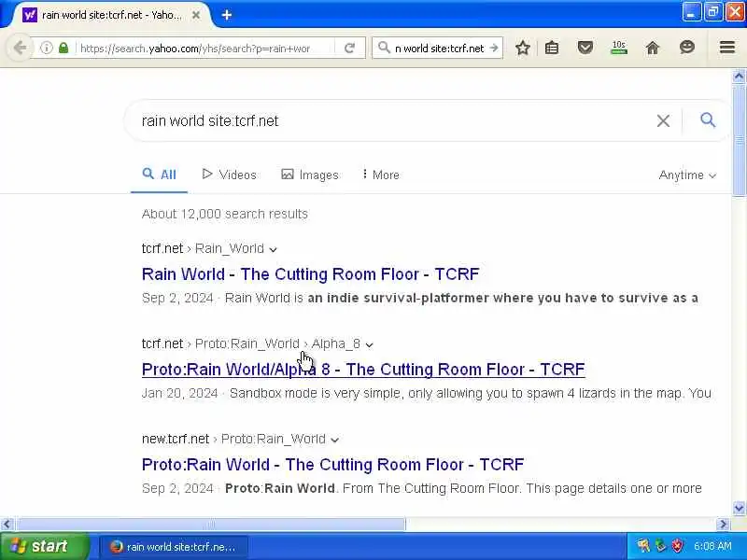
Task: Expand the arrow next to new.tcrf.net › Proto:Rain_World
Action: 335,440
